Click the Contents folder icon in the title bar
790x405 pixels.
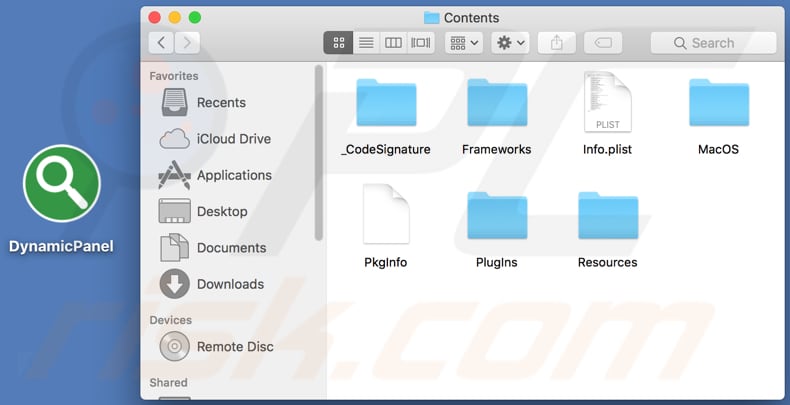pos(431,18)
